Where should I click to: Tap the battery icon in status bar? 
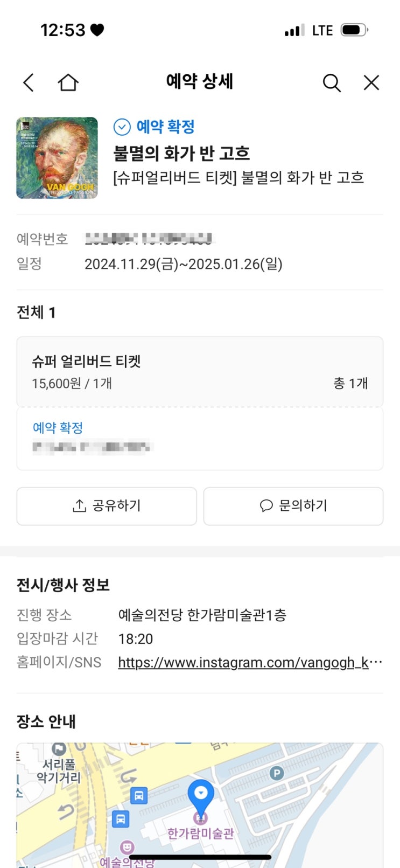click(354, 30)
